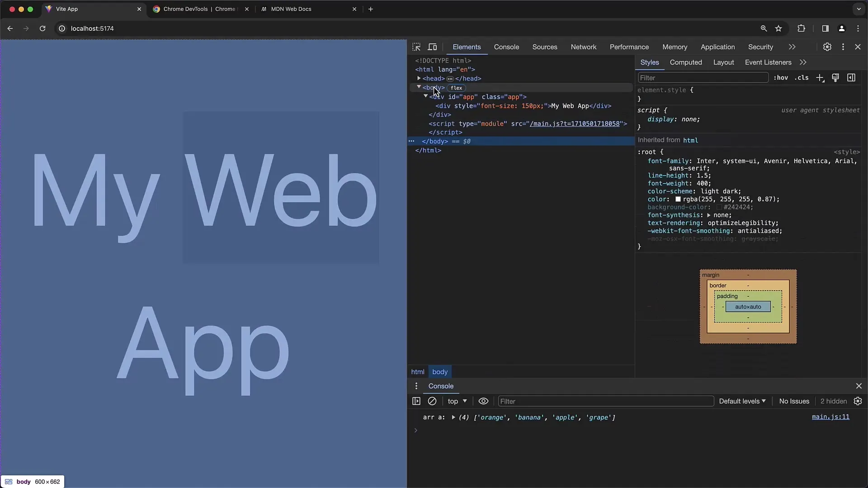Open main.js:11 source link in console
868x488 pixels.
tap(830, 417)
